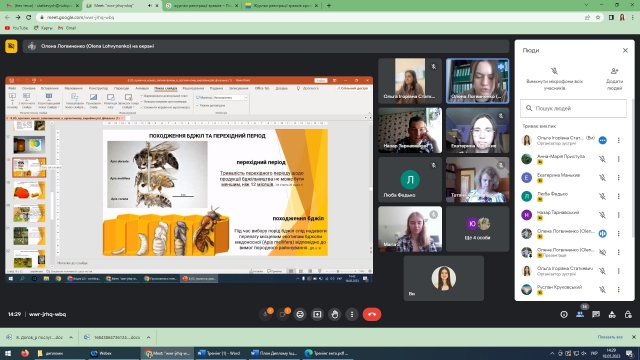This screenshot has width=640, height=360.
Task: Toggle microphone button in call toolbar
Action: pyautogui.click(x=266, y=314)
